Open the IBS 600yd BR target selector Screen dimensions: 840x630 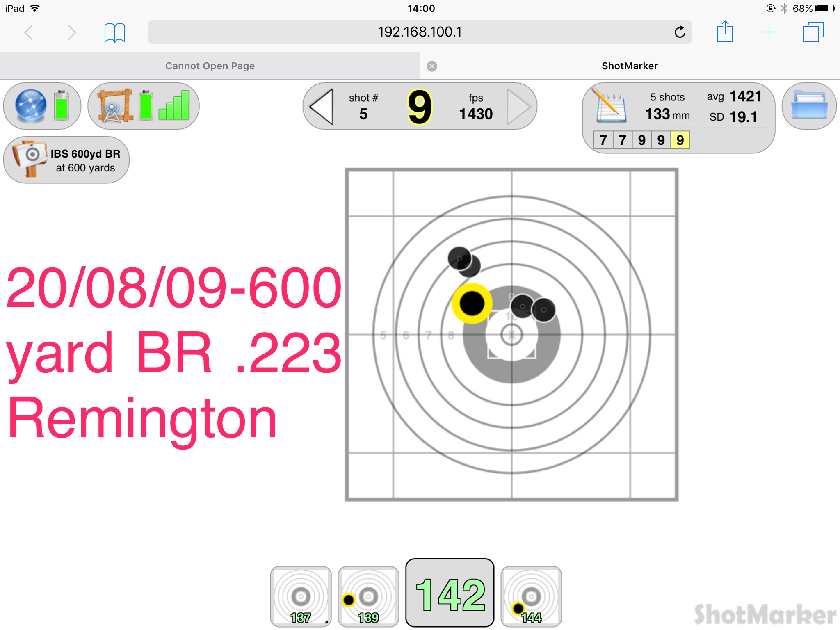point(66,160)
